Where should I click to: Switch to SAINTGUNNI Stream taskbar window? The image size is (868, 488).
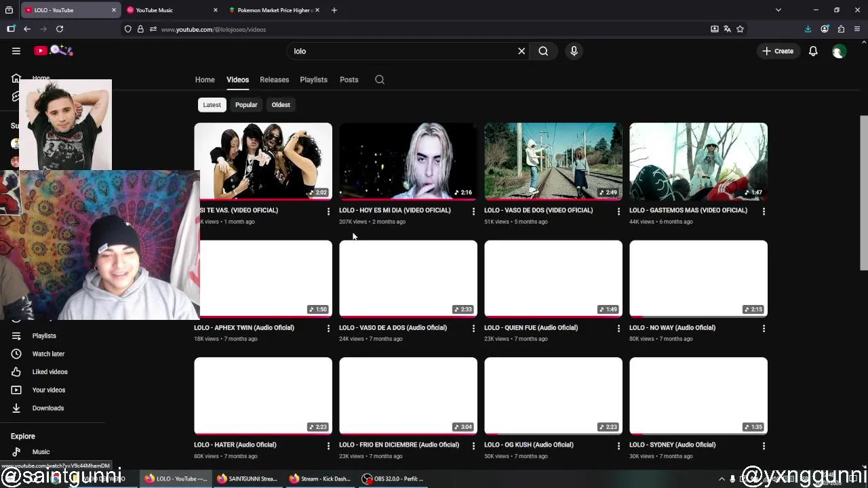click(x=247, y=479)
